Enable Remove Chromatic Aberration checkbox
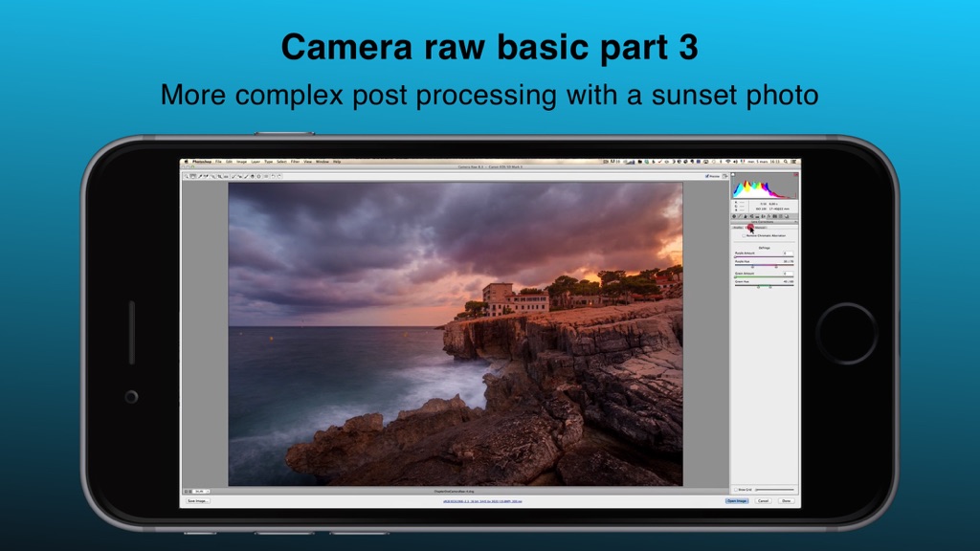Screen dimensions: 980x551 tap(744, 235)
